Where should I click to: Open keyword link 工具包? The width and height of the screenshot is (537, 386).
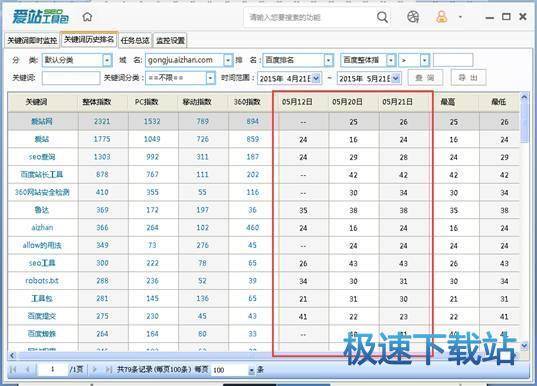(42, 299)
